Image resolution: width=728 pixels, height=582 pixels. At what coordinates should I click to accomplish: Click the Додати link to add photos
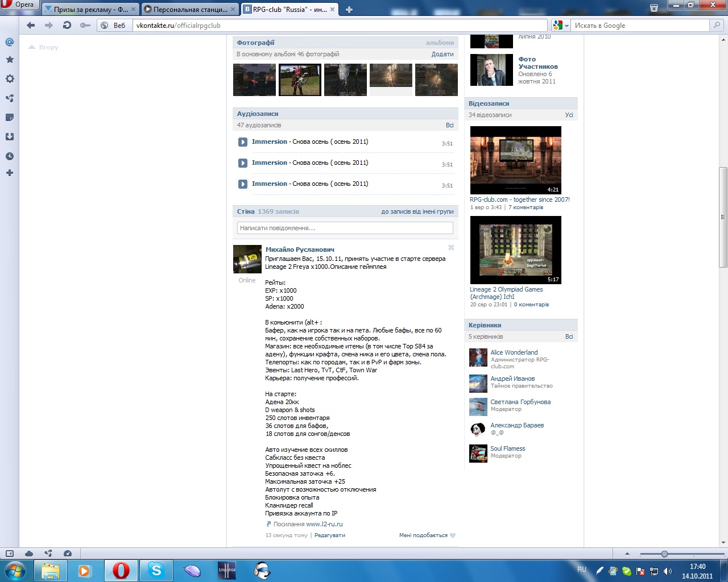coord(442,54)
